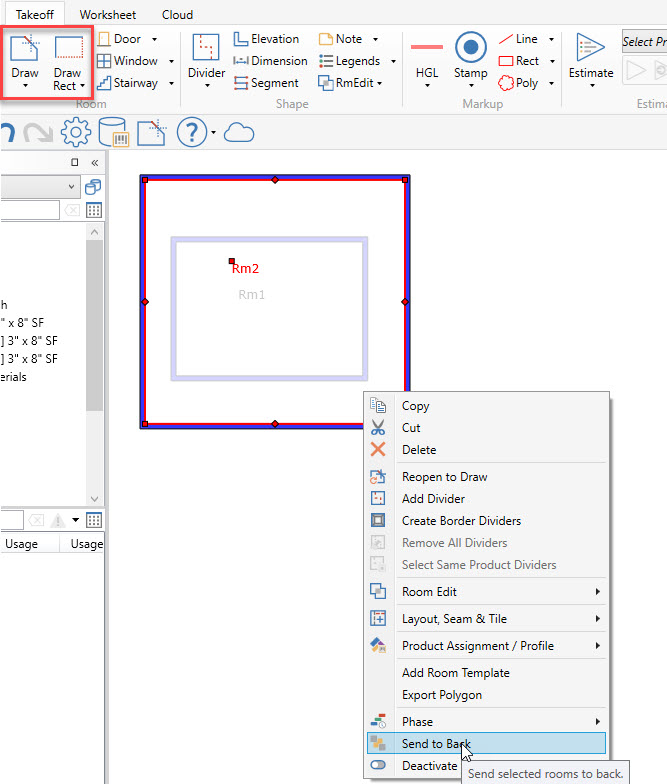This screenshot has width=667, height=784.
Task: Click the Rm2 room label
Action: (x=245, y=268)
